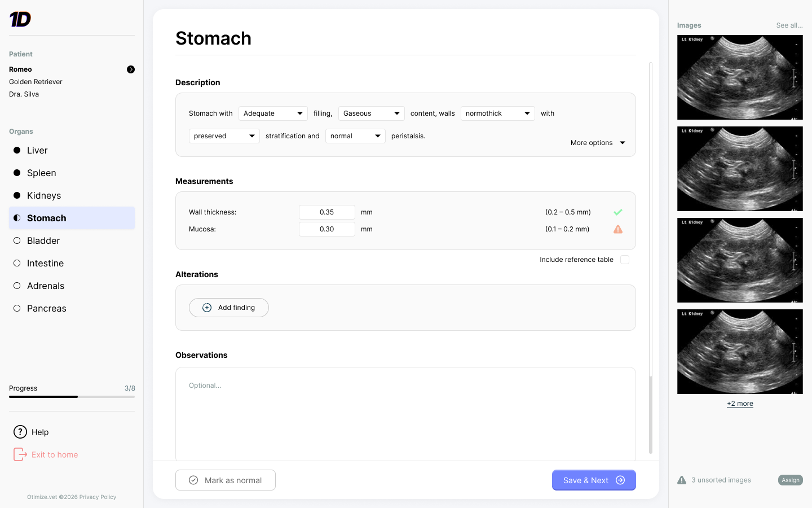The width and height of the screenshot is (812, 508).
Task: Click the plus icon in Add finding
Action: [207, 308]
